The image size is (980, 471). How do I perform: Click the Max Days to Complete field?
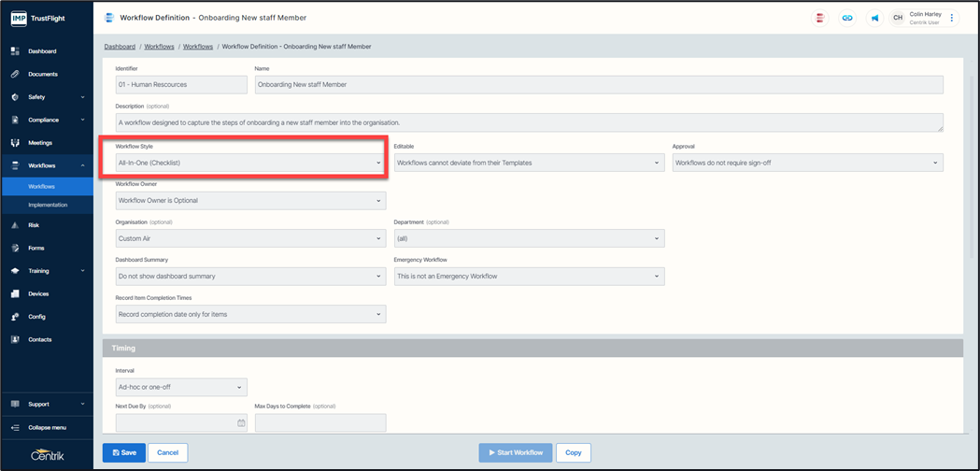click(x=320, y=423)
